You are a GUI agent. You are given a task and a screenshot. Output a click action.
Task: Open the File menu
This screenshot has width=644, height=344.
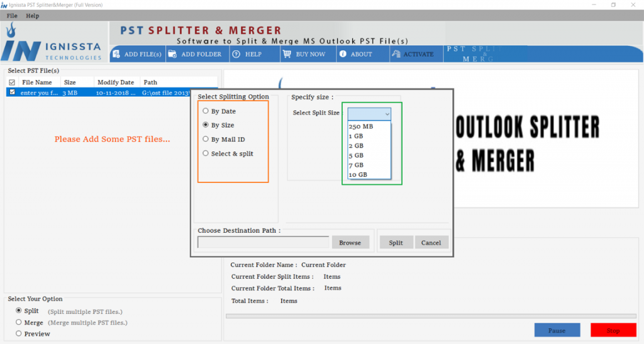point(12,16)
